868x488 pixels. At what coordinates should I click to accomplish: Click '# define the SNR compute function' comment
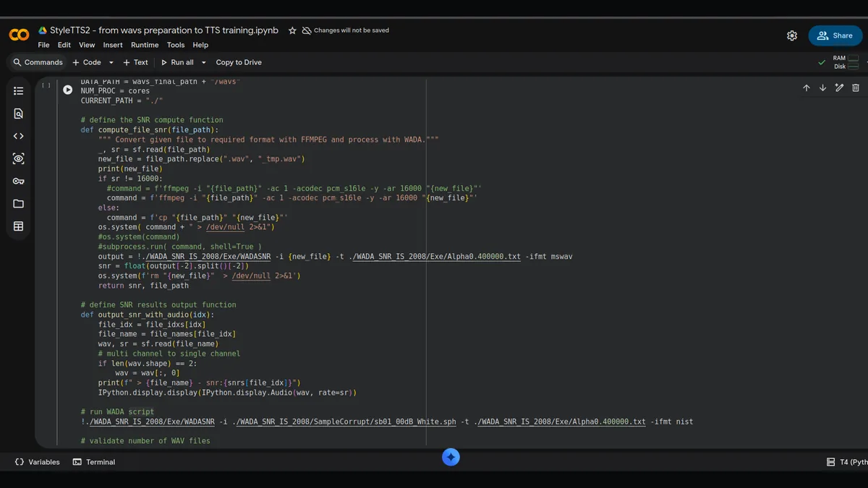[x=152, y=120]
